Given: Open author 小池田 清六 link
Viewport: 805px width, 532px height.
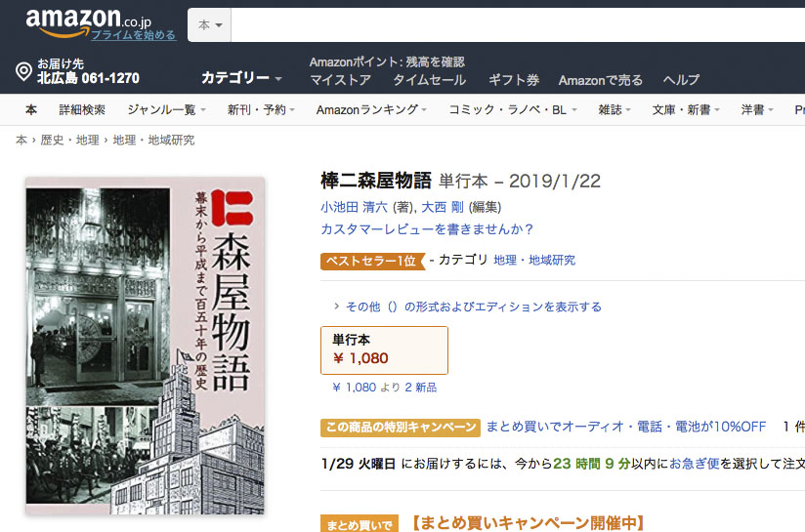Looking at the screenshot, I should (354, 207).
